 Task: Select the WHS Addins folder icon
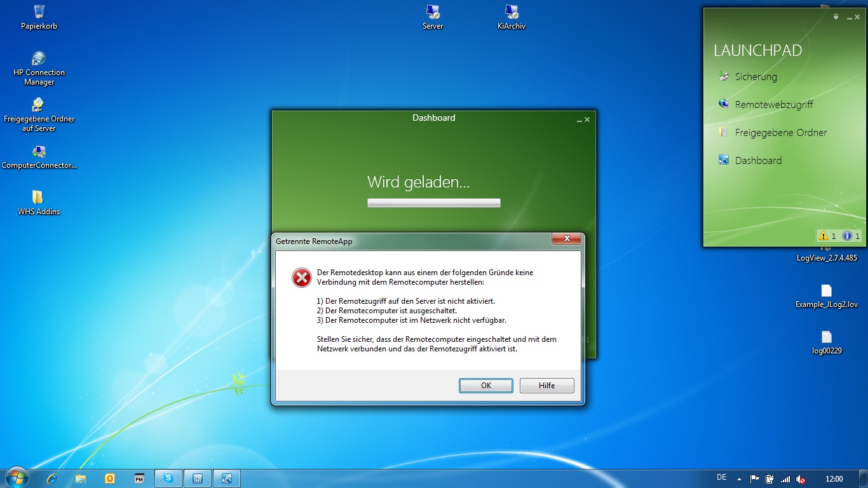coord(39,203)
